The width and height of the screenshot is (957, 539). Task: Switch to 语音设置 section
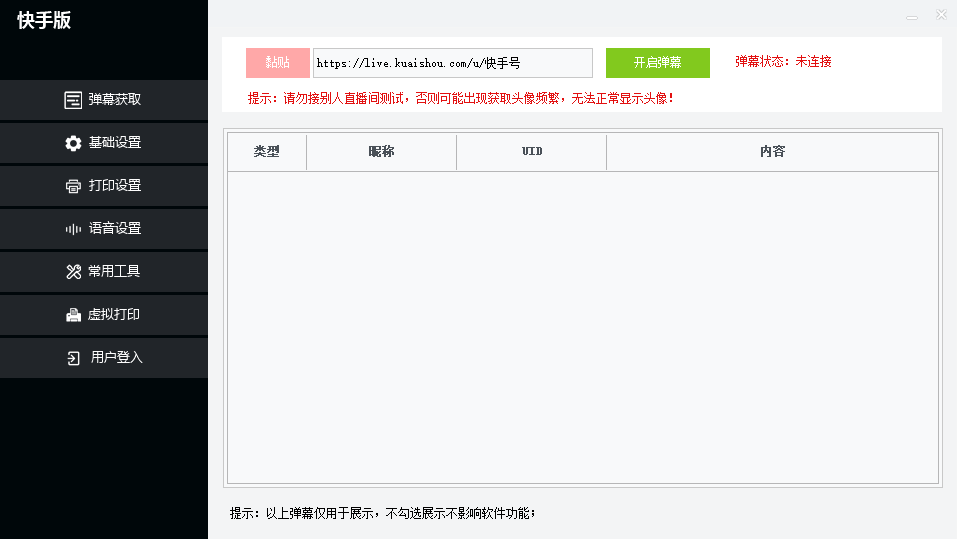point(104,229)
